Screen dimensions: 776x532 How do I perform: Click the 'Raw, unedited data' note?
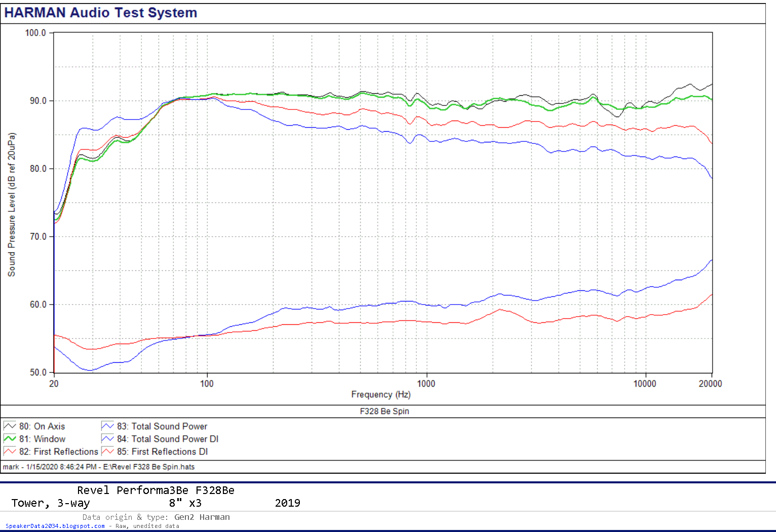coord(147,526)
